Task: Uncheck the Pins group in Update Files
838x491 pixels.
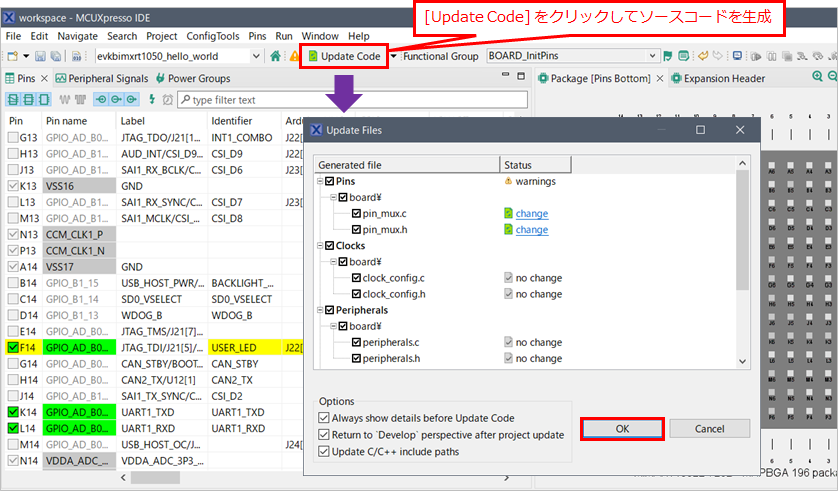Action: click(330, 181)
